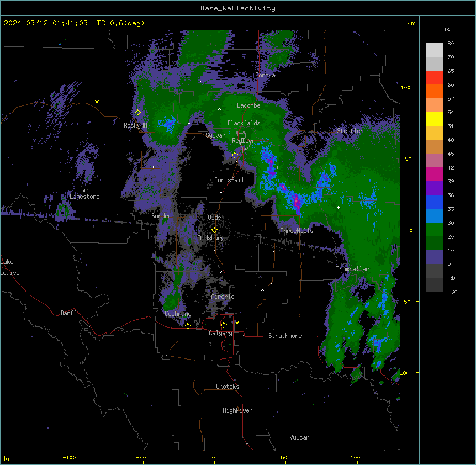Click the Banff label
The width and height of the screenshot is (476, 465).
68,313
